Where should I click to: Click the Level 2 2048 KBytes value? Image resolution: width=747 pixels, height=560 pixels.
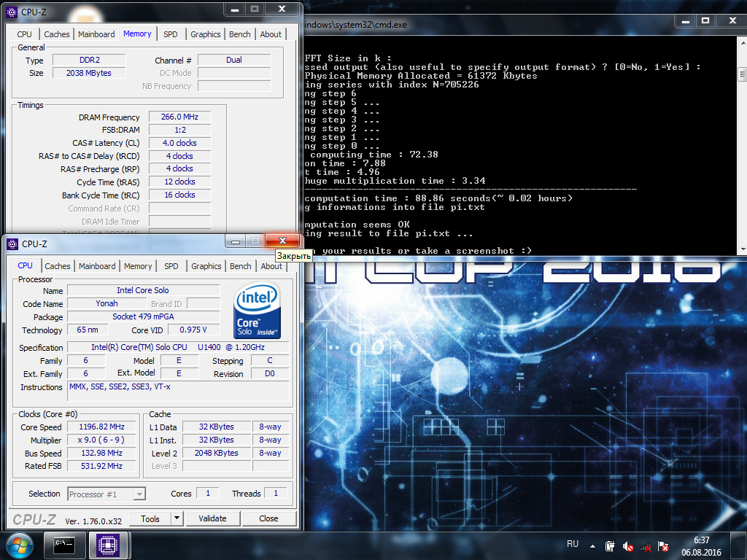216,454
